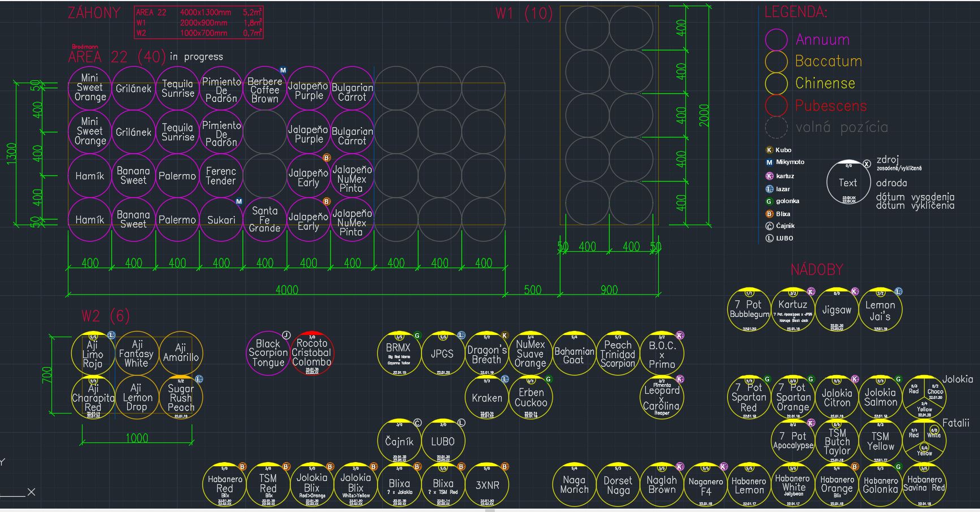Select the orange Blixa legend badge
This screenshot has height=512, width=980.
(x=769, y=214)
